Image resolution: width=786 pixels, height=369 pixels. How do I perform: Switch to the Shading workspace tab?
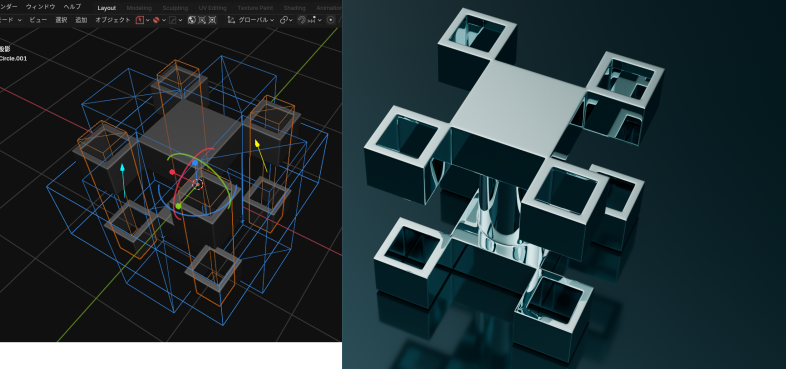pos(294,8)
